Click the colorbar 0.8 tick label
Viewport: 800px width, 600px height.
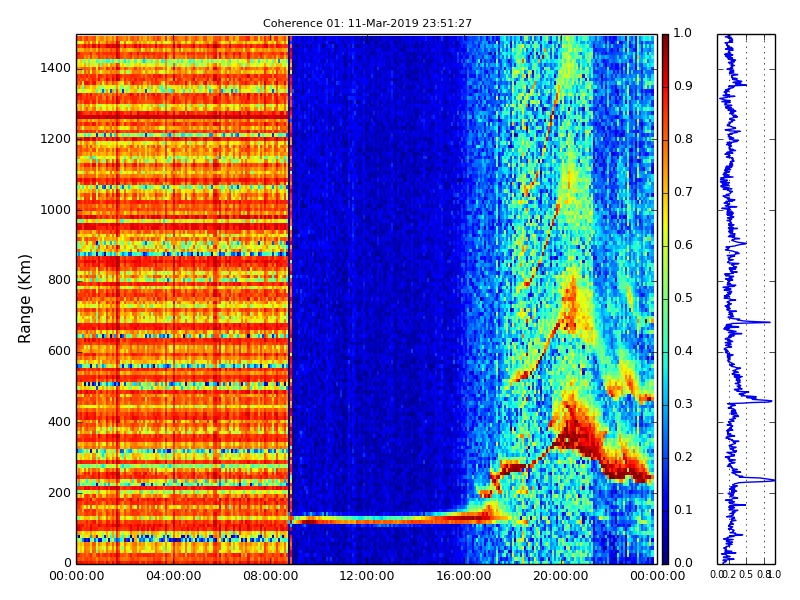pos(683,139)
